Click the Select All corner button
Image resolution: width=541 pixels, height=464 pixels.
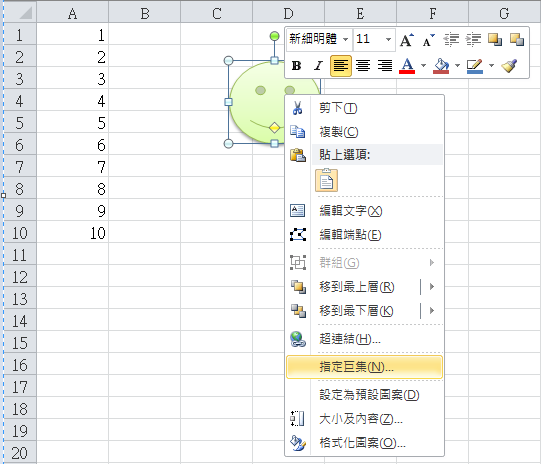click(x=21, y=13)
